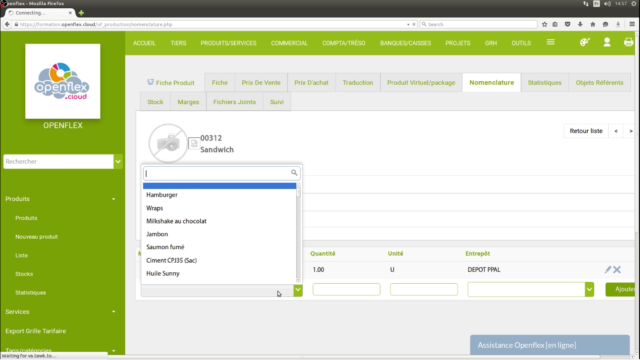Click the printer icon in header

pos(629,42)
